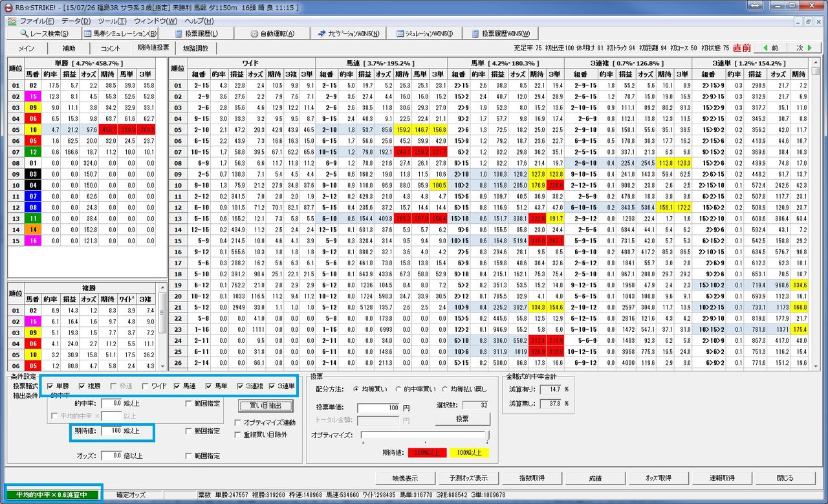The image size is (828, 504).
Task: Click the 速報取得 button
Action: pos(721,478)
